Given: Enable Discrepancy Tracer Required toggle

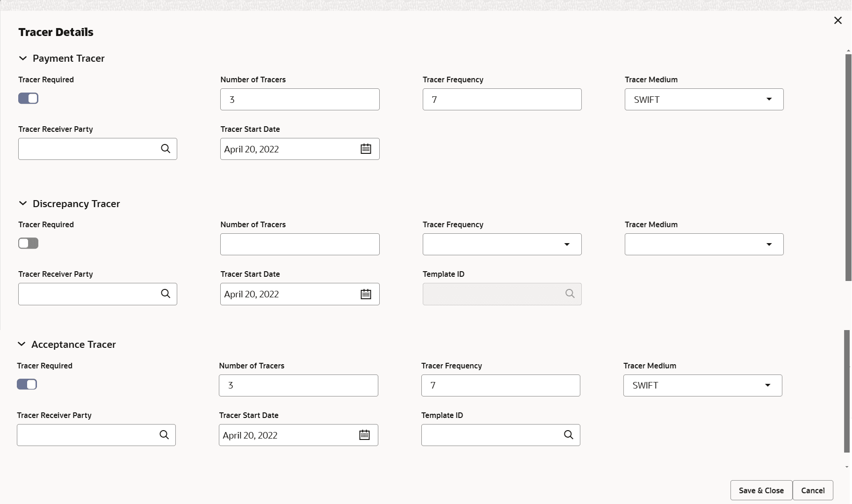Looking at the screenshot, I should point(29,243).
